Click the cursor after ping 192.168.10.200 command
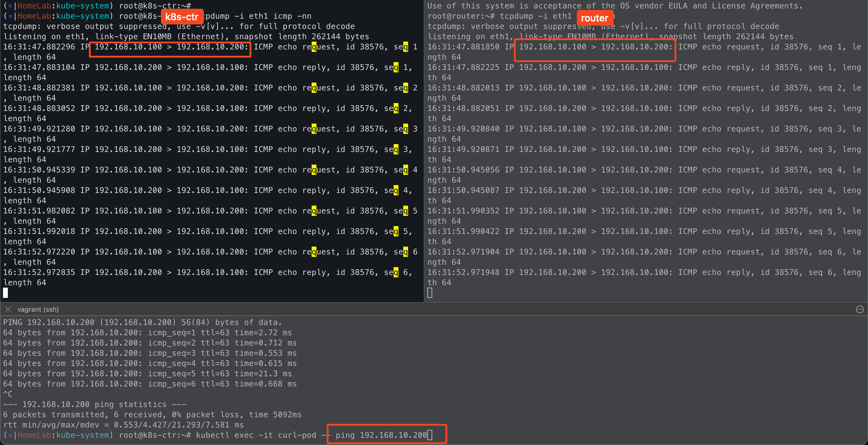868x445 pixels. coord(429,435)
